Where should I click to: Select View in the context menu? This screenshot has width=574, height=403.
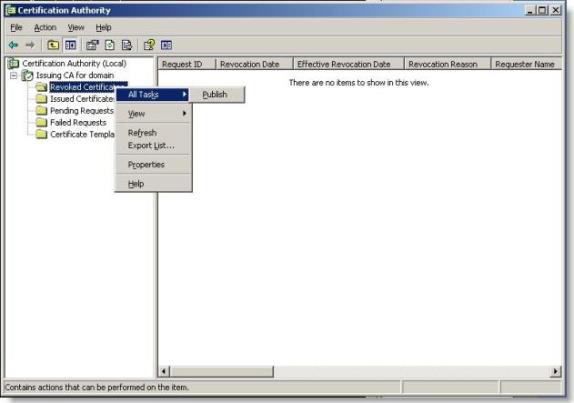point(153,113)
